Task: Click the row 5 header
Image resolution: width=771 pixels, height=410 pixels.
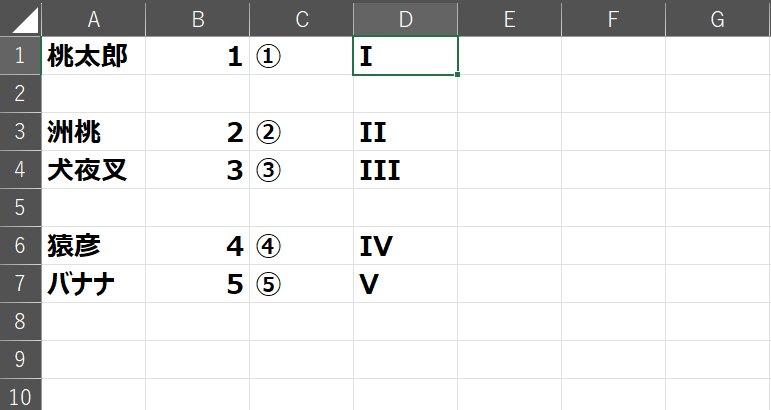Action: coord(20,208)
